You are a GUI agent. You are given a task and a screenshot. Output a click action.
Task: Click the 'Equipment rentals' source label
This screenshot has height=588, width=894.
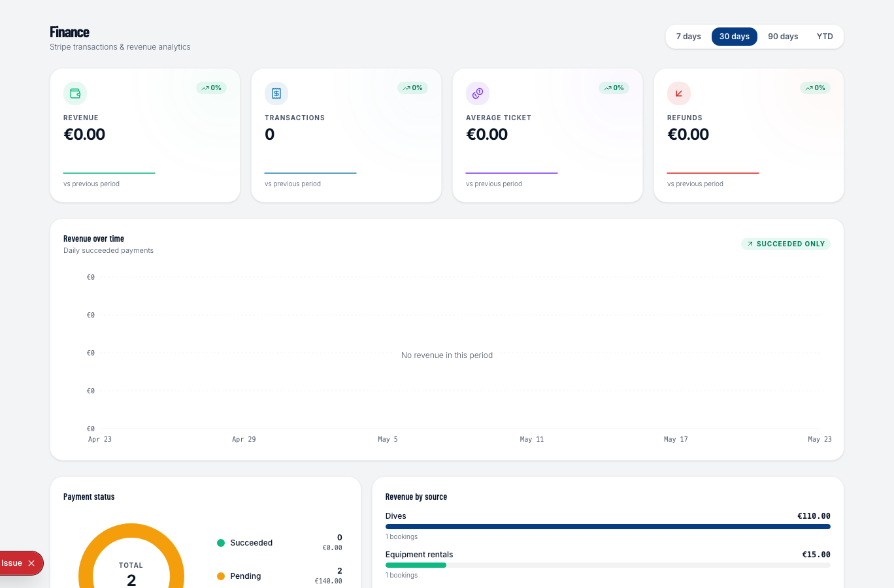419,555
